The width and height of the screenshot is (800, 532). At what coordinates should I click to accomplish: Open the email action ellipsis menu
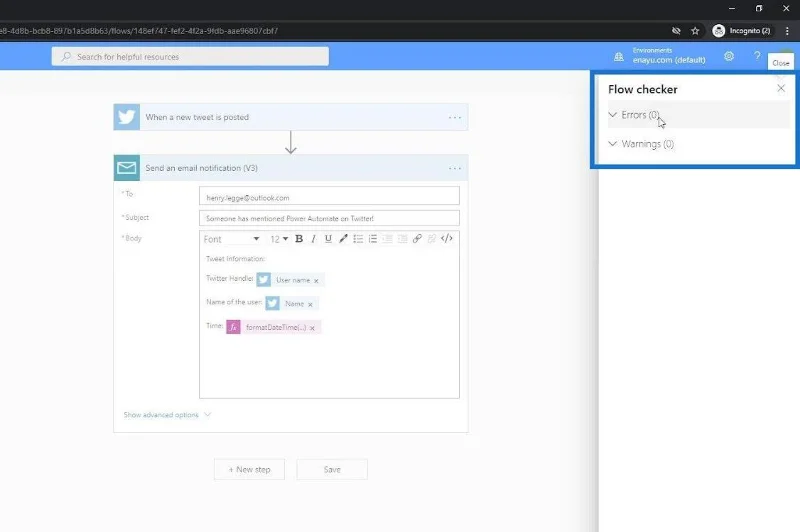point(455,168)
